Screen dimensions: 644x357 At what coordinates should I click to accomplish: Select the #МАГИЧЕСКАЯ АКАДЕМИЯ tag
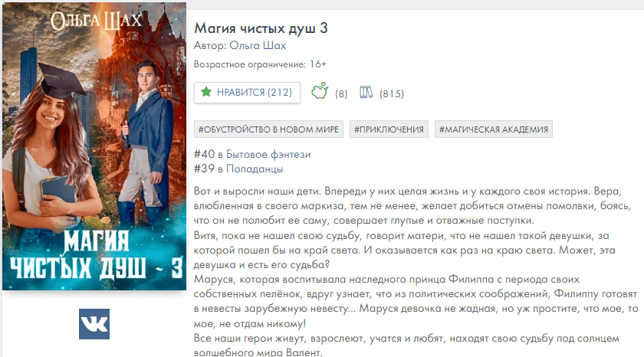[494, 129]
